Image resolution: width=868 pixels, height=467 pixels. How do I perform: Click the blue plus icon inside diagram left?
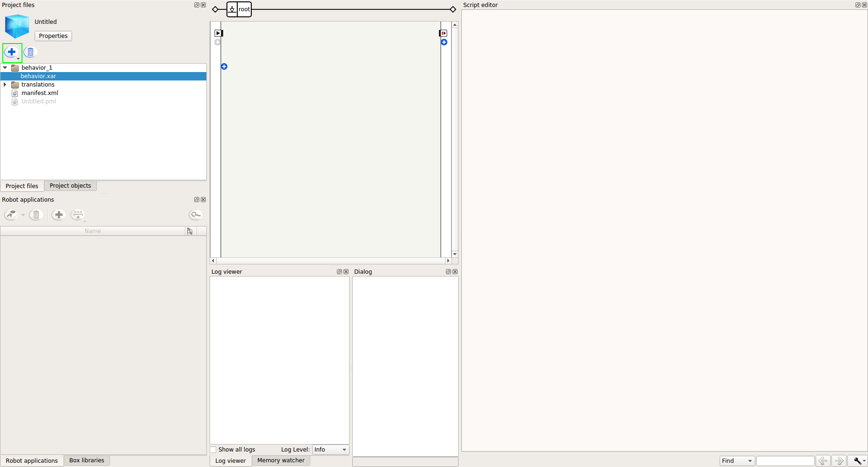[x=224, y=66]
